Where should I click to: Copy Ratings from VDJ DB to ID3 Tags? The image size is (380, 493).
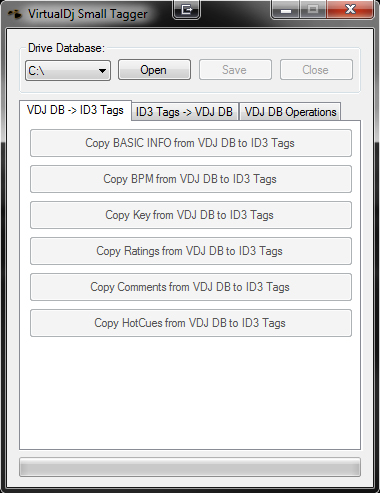pyautogui.click(x=191, y=251)
